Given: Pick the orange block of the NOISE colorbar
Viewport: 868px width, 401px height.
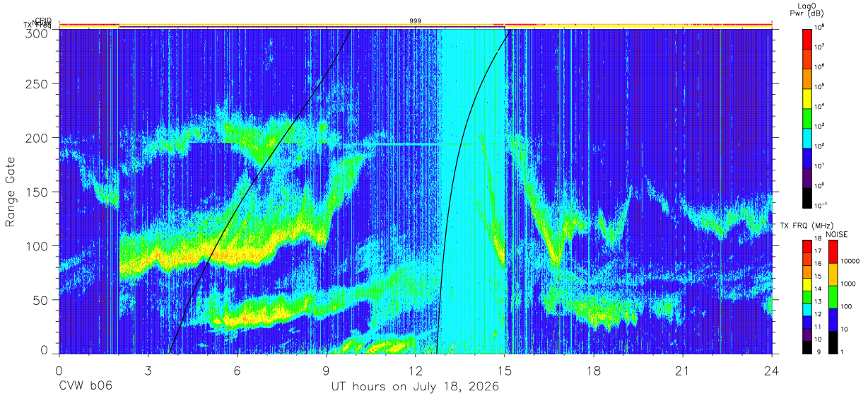Looking at the screenshot, I should (x=833, y=274).
